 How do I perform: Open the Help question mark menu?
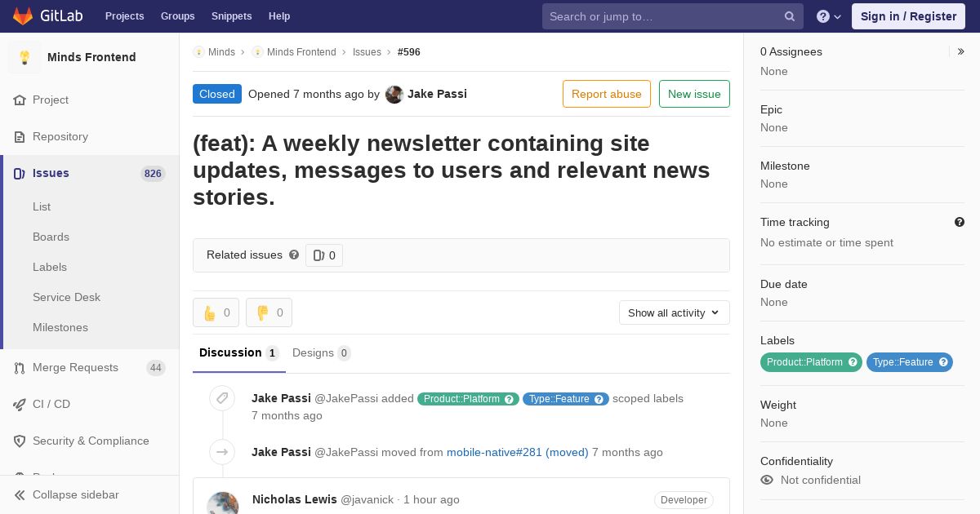point(829,16)
